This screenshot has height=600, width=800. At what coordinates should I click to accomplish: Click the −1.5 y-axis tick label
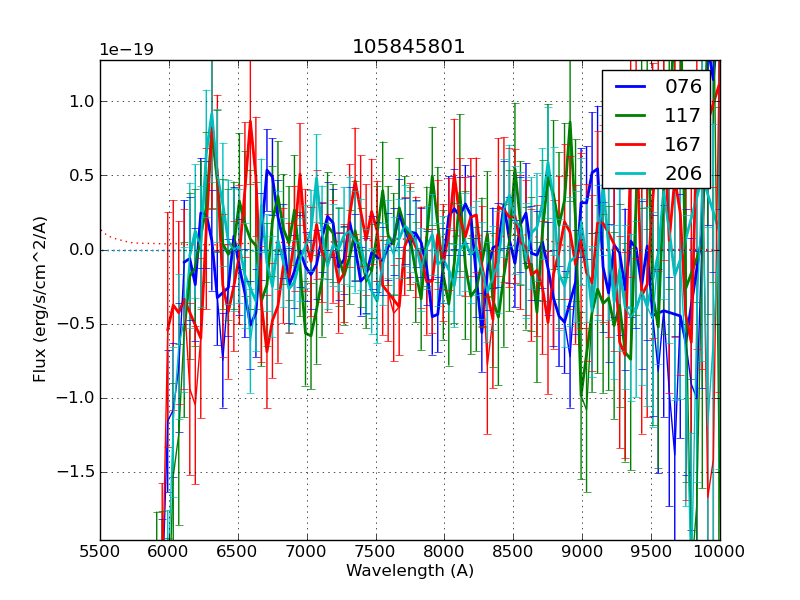(76, 472)
